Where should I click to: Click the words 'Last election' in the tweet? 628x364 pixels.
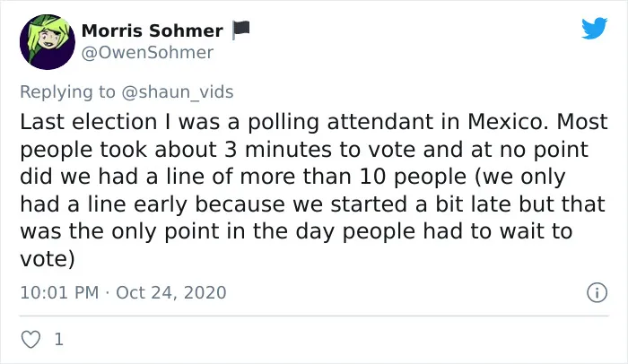tap(89, 122)
